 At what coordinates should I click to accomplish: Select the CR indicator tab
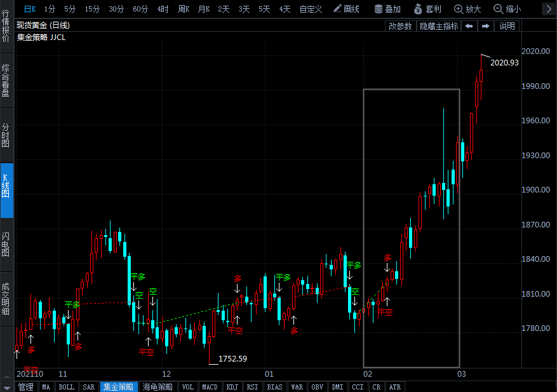pyautogui.click(x=377, y=387)
